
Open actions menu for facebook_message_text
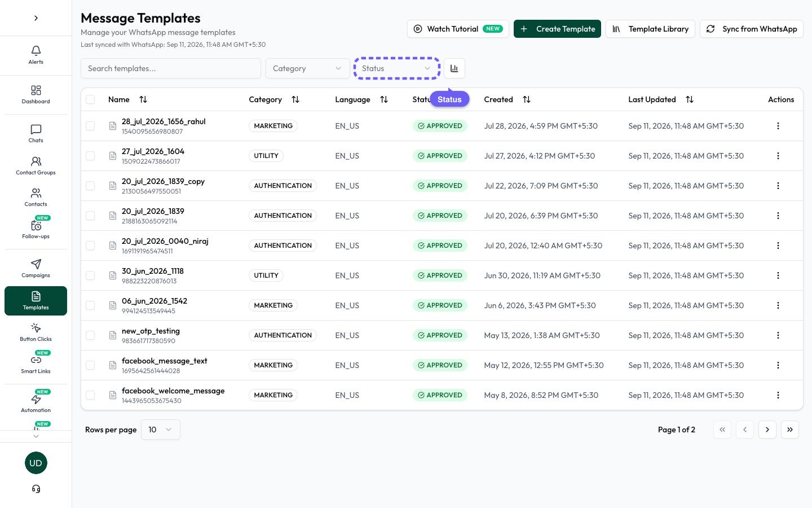[778, 365]
